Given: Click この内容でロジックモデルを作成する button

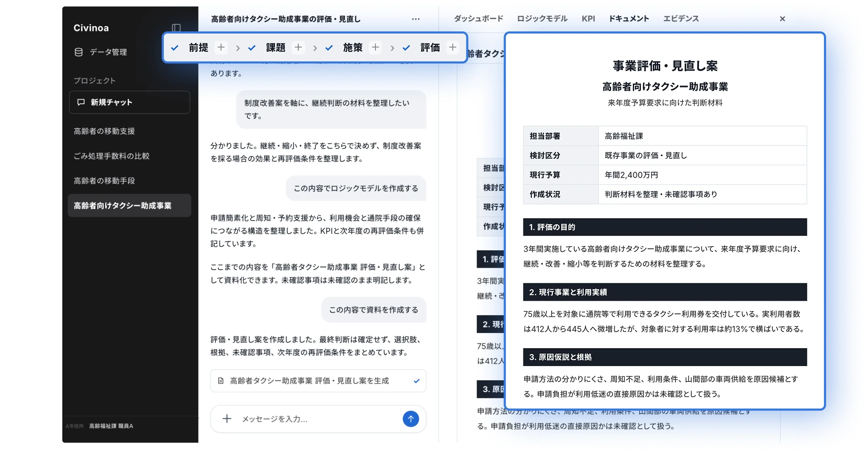Looking at the screenshot, I should [x=356, y=189].
